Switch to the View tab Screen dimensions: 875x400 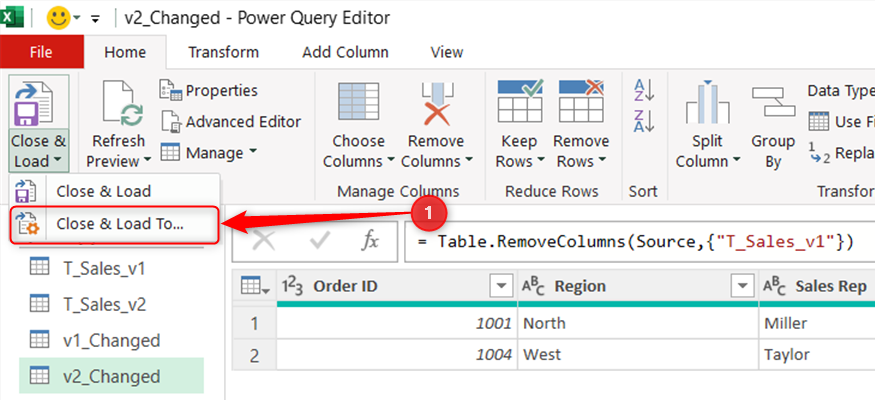447,52
